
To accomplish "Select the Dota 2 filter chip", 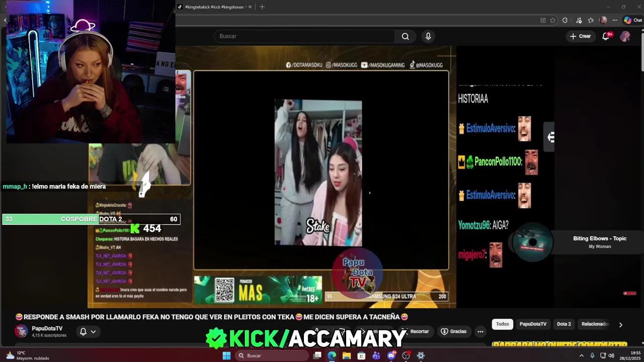I will (x=564, y=324).
